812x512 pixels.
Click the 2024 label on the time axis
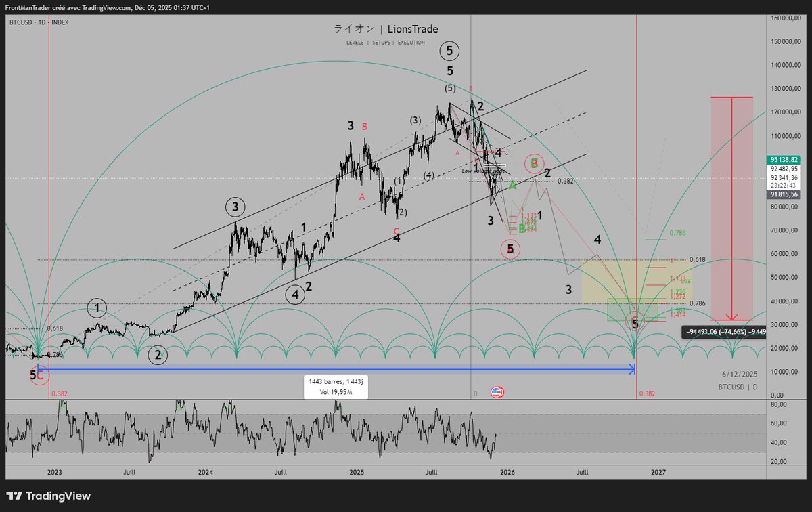[205, 473]
